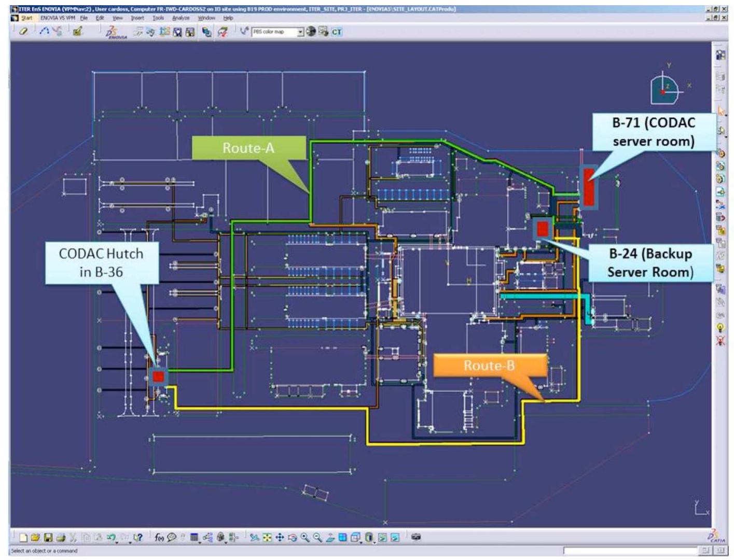Select the Rotate view tool

pyautogui.click(x=293, y=538)
